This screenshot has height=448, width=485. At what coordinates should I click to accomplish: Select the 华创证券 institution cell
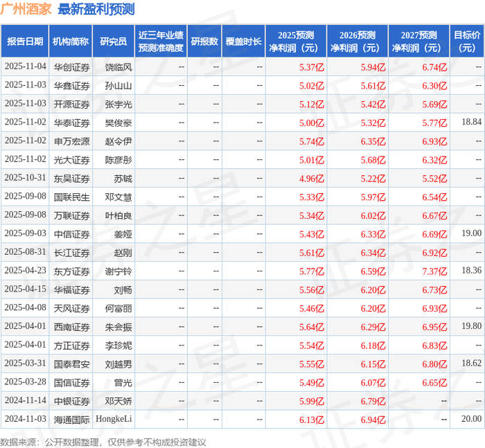[72, 67]
